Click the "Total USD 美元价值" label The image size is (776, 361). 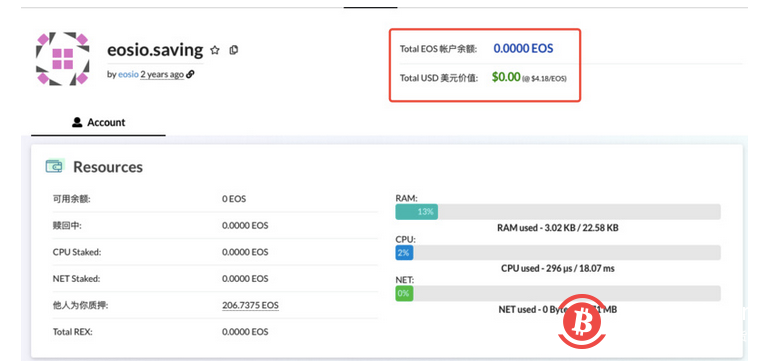click(439, 78)
